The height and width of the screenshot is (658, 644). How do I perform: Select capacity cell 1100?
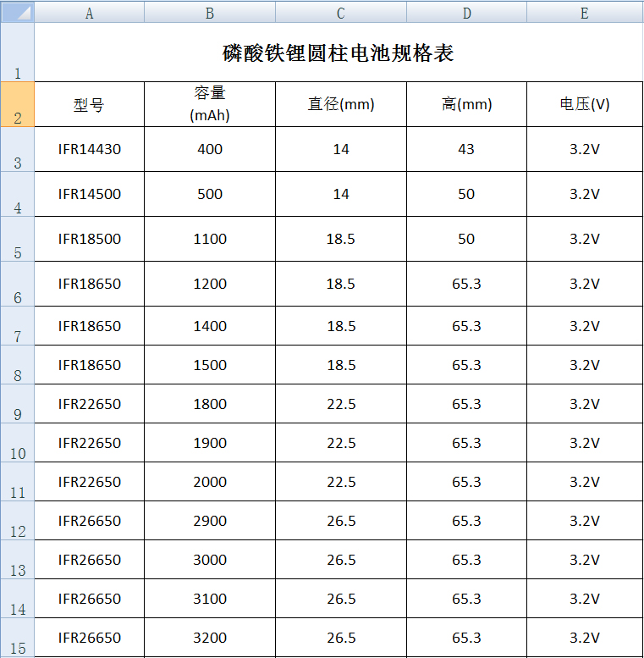[x=210, y=239]
